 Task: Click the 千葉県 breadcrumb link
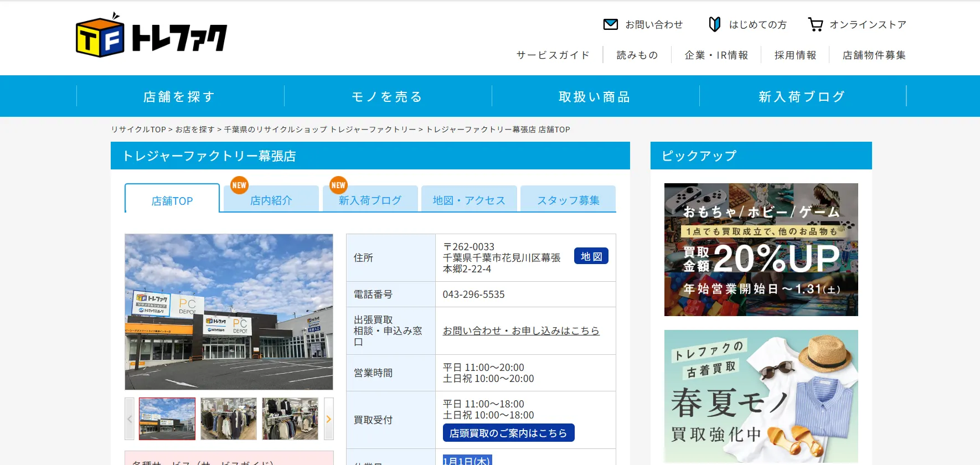(x=319, y=130)
